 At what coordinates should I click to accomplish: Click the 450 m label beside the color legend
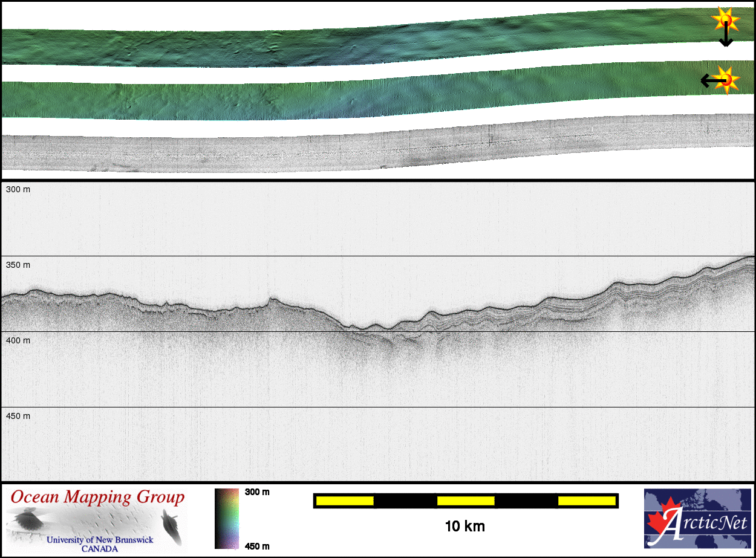point(256,547)
